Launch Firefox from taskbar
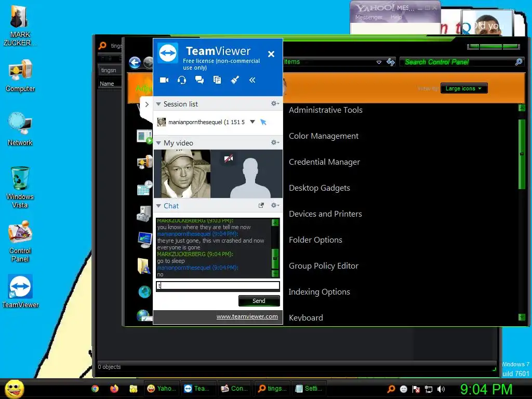This screenshot has width=532, height=399. coord(114,389)
